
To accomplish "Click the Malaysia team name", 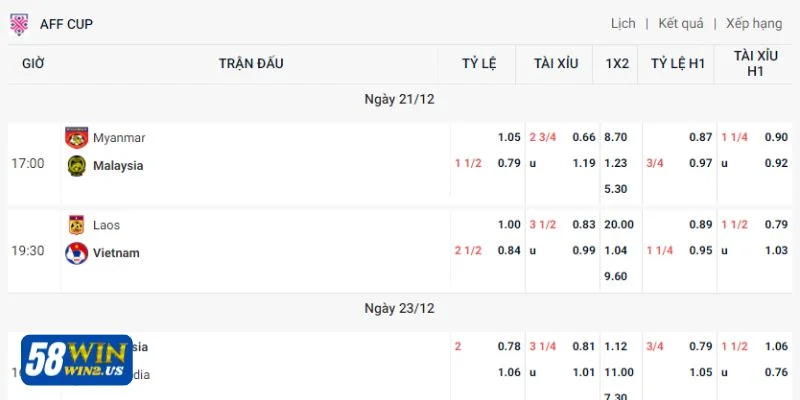I will pyautogui.click(x=118, y=166).
